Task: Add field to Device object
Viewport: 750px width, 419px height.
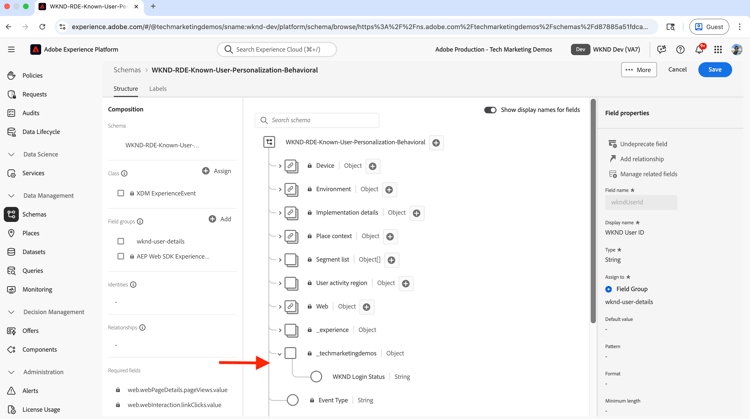Action: click(x=373, y=166)
